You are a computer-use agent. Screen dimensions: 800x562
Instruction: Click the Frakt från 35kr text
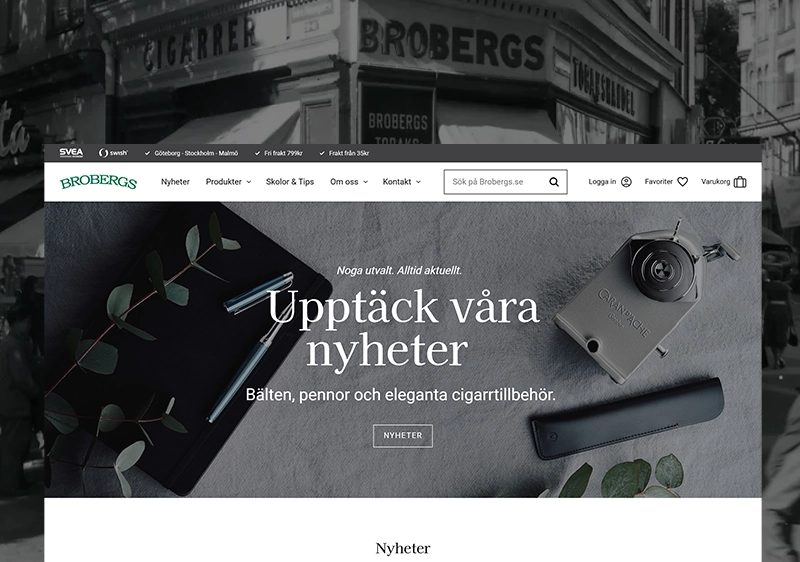(349, 153)
